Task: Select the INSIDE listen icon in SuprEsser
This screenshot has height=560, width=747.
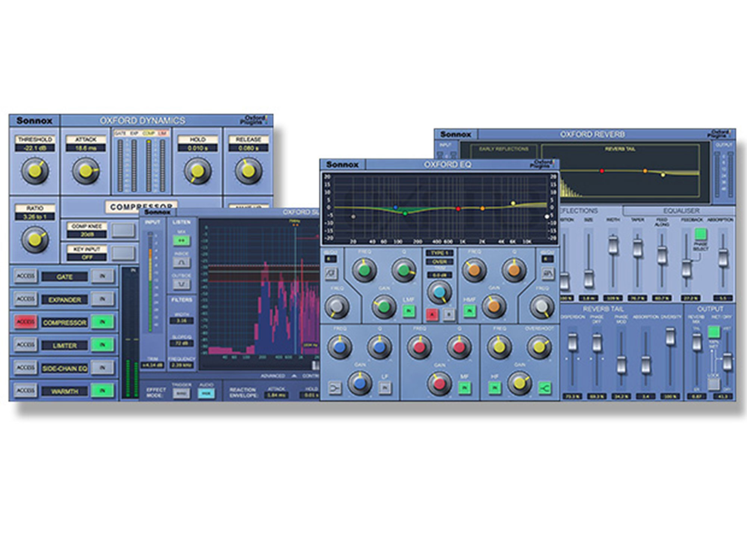Action: tap(182, 263)
